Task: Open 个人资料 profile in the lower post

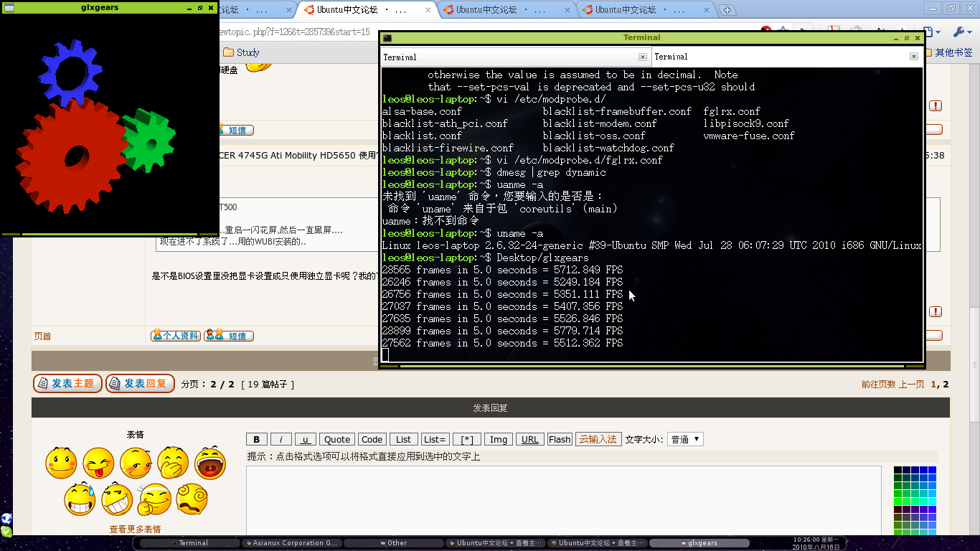Action: pos(176,336)
